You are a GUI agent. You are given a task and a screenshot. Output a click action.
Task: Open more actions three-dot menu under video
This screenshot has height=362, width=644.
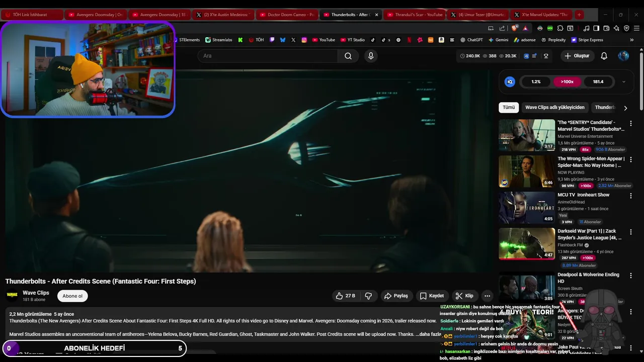(x=487, y=296)
